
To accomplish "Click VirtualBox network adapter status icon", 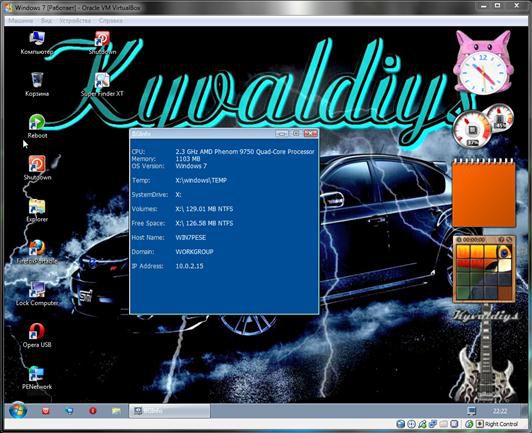I will click(433, 424).
